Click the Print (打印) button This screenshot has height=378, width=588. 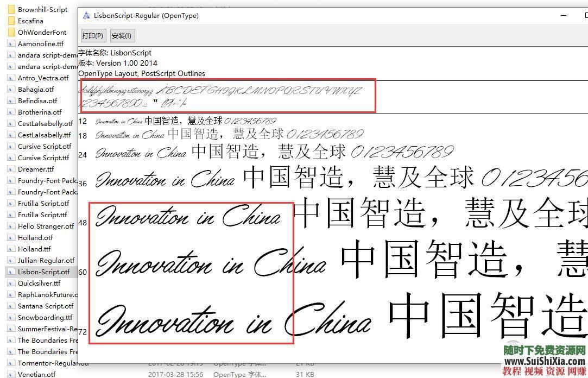pyautogui.click(x=92, y=35)
